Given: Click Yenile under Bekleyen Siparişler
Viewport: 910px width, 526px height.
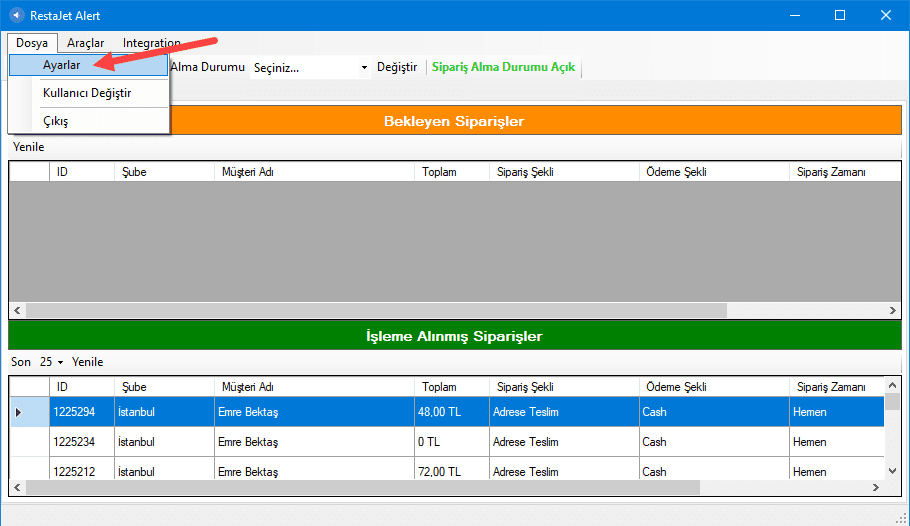Looking at the screenshot, I should (28, 147).
